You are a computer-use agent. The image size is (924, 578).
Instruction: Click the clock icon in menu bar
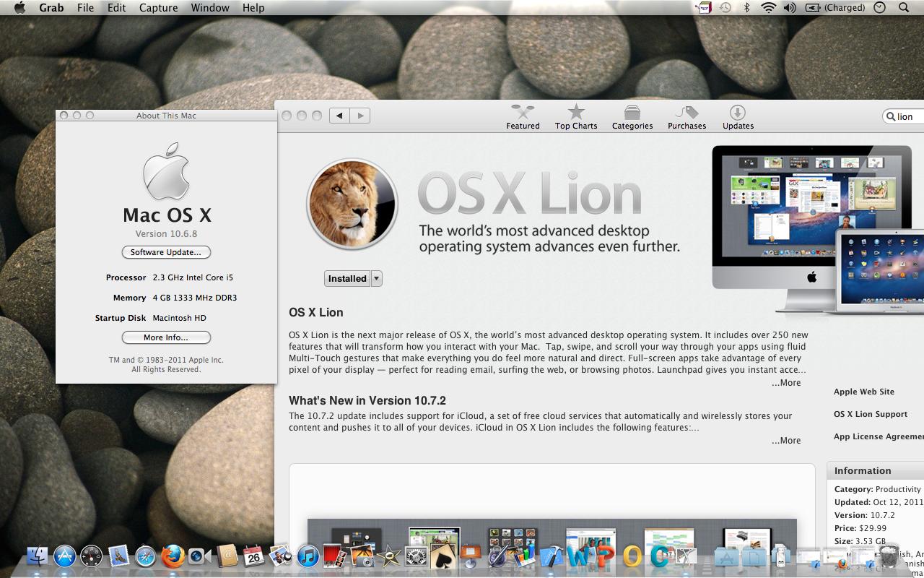tap(879, 8)
